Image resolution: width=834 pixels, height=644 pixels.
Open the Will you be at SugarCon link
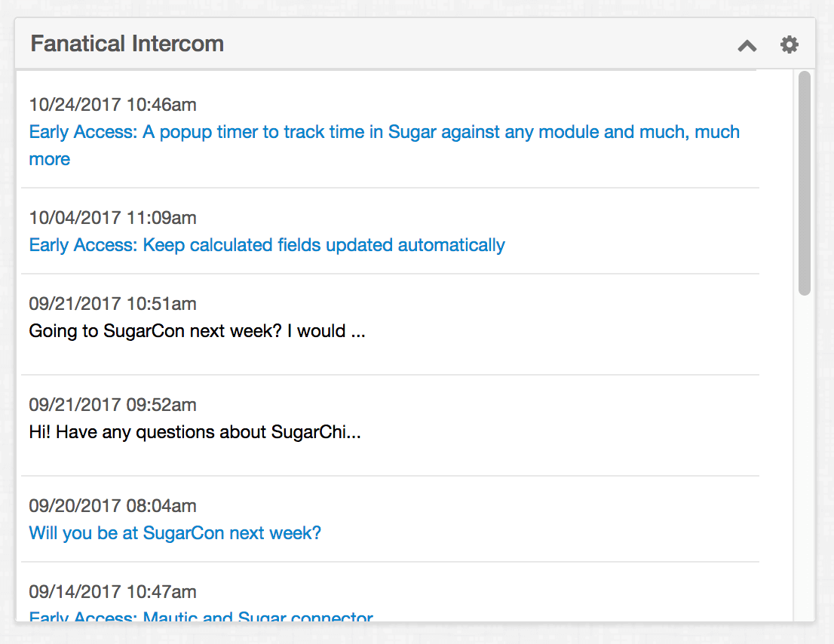click(x=175, y=533)
